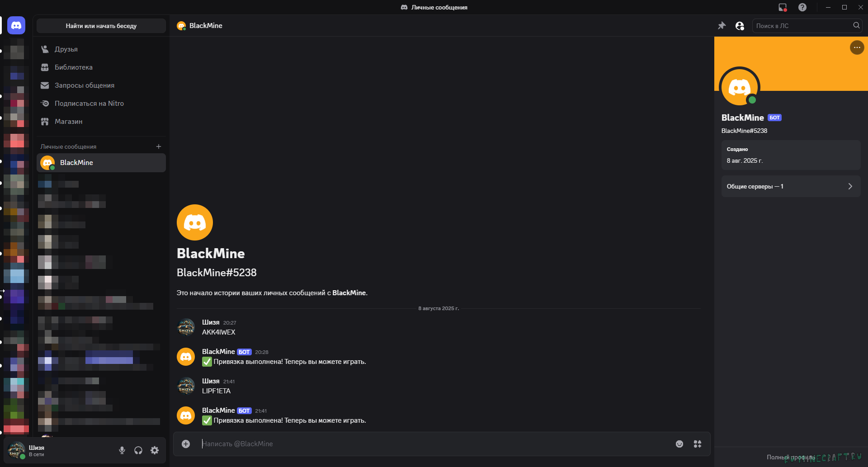Click the БОТ badge in profile panel
Screen dimensions: 868x467
[x=774, y=118]
